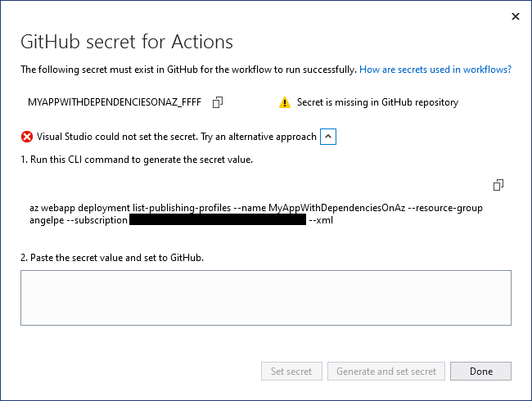Screen dimensions: 532x401
Task: Focus the secret value paste text box
Action: click(x=266, y=298)
